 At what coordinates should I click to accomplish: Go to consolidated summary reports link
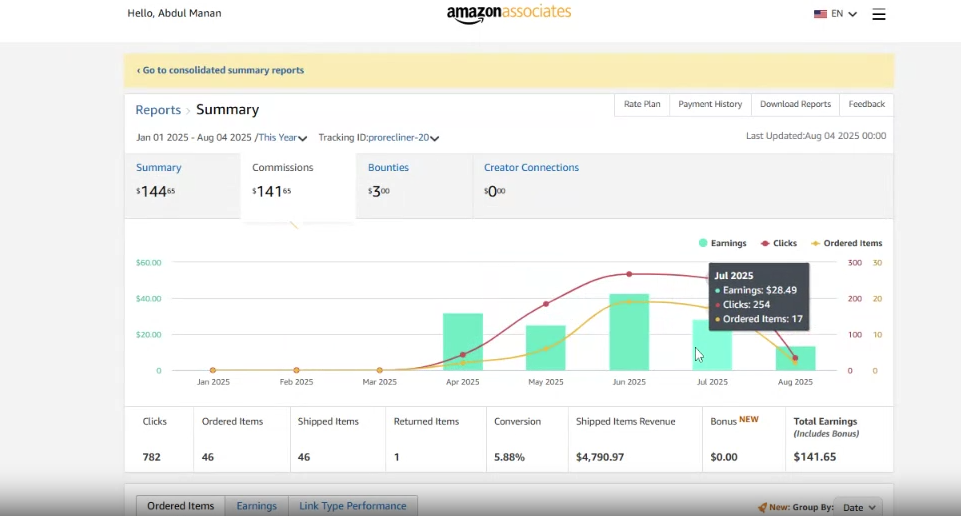tap(220, 70)
